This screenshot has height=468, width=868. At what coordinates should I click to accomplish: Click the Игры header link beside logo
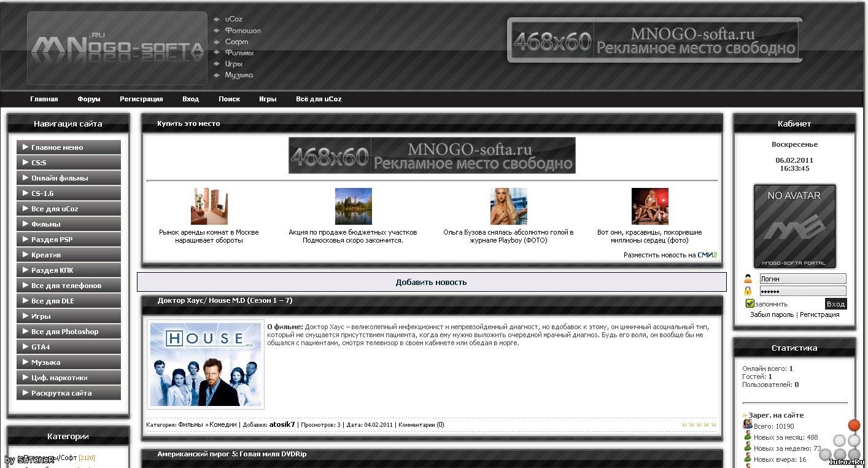tap(233, 64)
